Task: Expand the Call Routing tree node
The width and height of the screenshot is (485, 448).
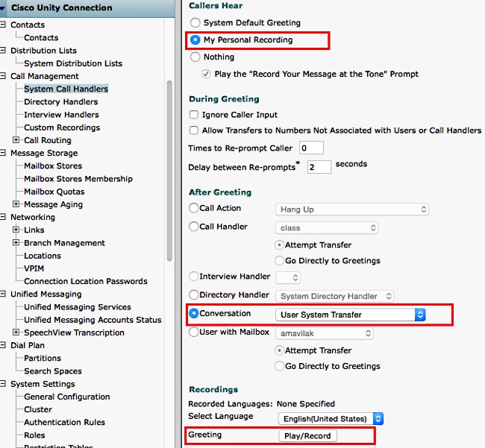Action: [x=16, y=140]
